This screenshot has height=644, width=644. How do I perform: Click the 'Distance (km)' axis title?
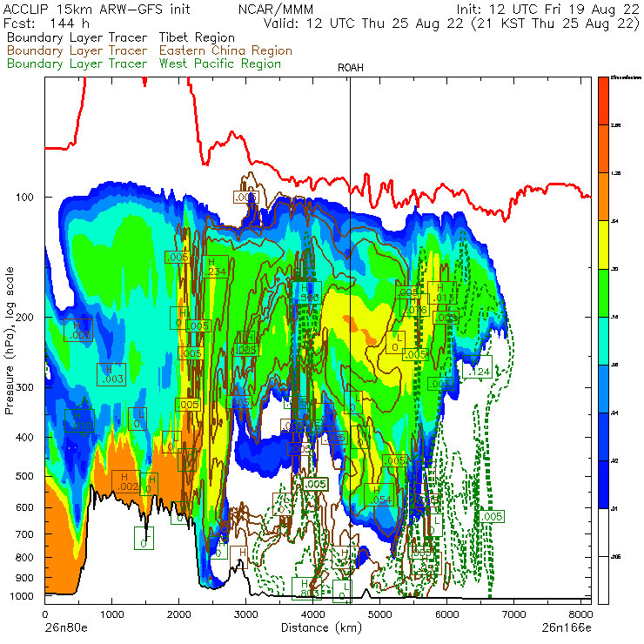(x=321, y=628)
